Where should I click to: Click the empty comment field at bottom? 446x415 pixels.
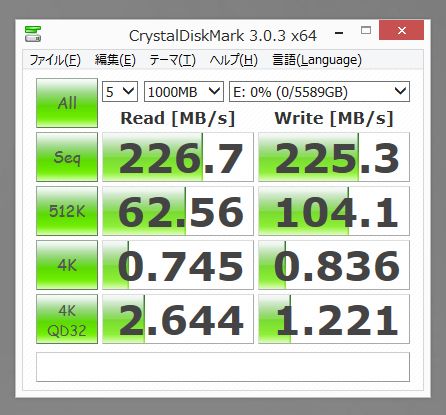(x=223, y=367)
